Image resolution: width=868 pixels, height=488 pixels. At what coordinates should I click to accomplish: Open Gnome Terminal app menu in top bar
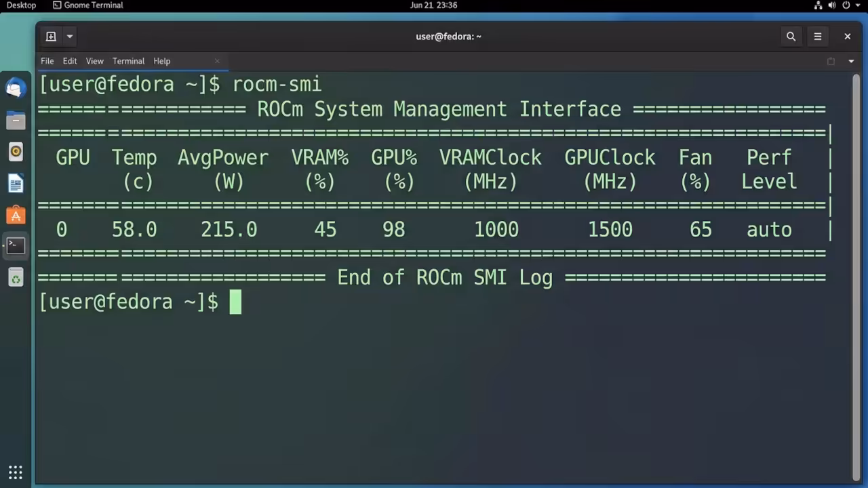pyautogui.click(x=88, y=5)
